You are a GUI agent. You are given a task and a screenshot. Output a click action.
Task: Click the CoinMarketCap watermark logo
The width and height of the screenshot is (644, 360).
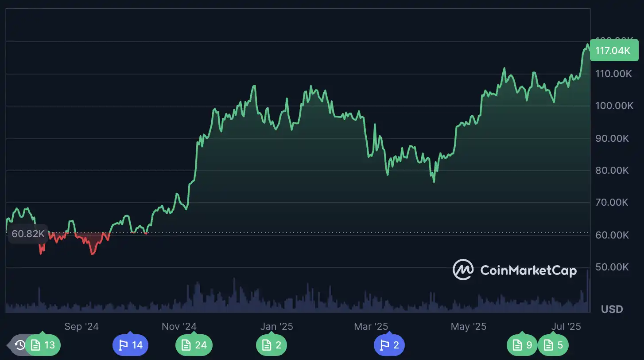coord(515,270)
